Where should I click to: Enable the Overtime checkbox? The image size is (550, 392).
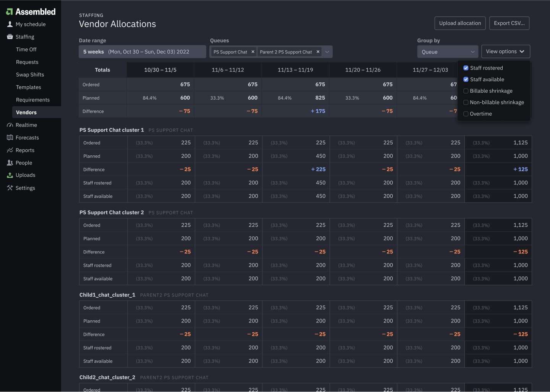466,114
